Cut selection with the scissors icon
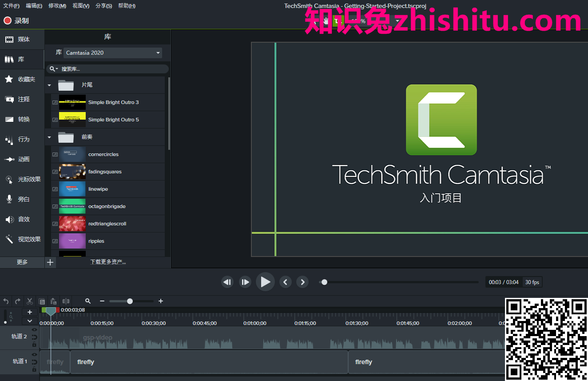 click(x=30, y=301)
